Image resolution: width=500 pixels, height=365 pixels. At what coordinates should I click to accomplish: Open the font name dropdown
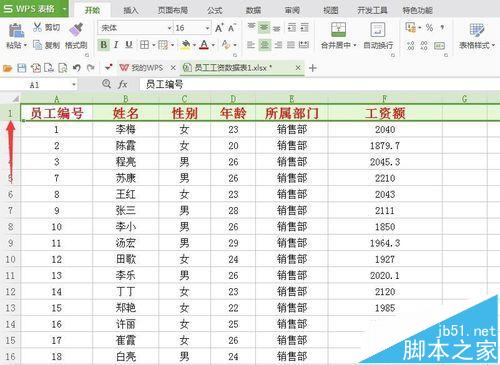tap(169, 28)
